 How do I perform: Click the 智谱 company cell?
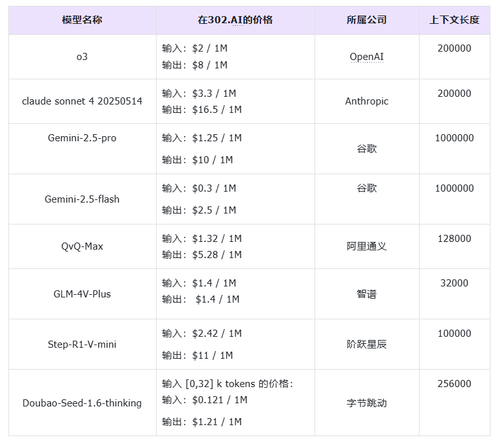point(367,294)
